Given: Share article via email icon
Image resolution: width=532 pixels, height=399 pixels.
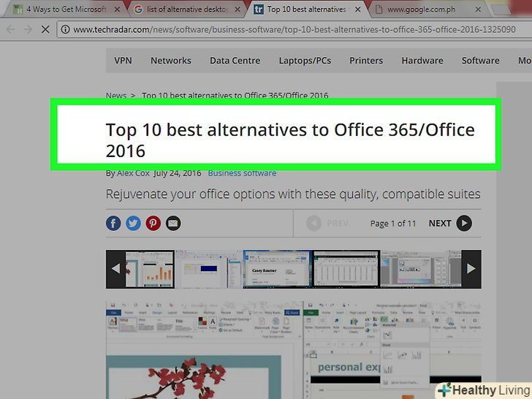Looking at the screenshot, I should [x=173, y=224].
